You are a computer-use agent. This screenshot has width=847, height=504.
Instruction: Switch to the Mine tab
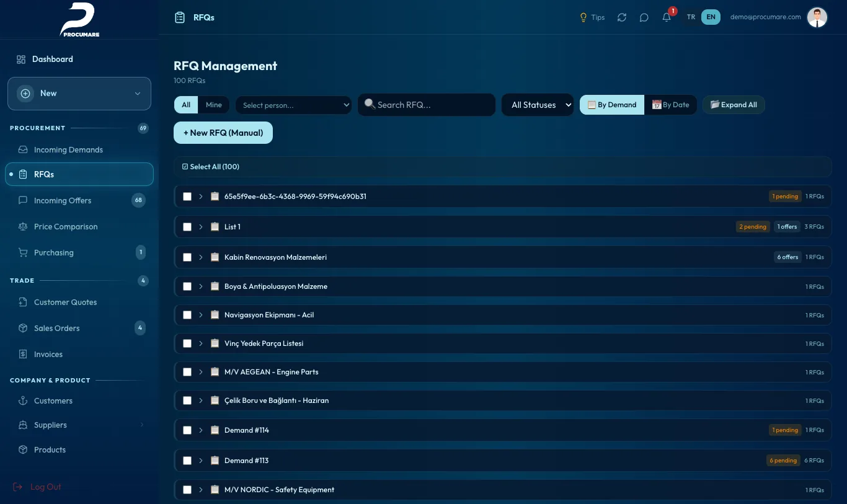point(214,105)
